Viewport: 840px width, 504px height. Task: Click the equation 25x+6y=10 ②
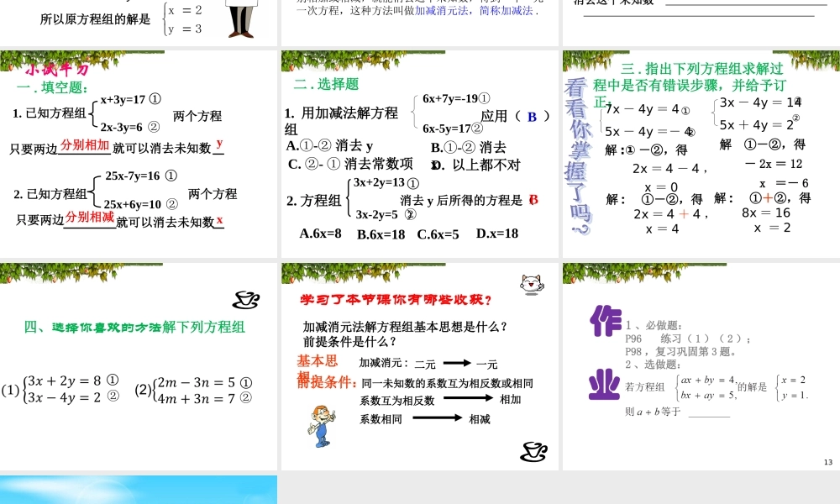[x=141, y=204]
